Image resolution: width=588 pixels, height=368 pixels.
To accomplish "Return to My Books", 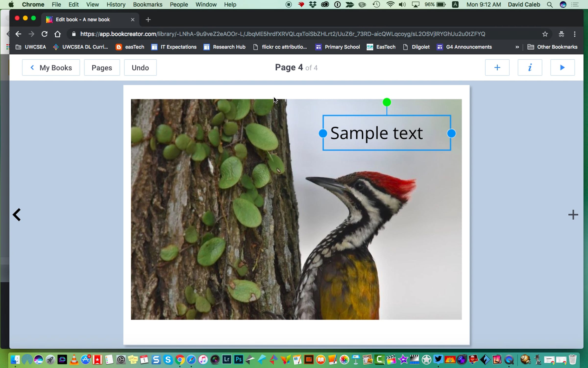I will (x=51, y=67).
